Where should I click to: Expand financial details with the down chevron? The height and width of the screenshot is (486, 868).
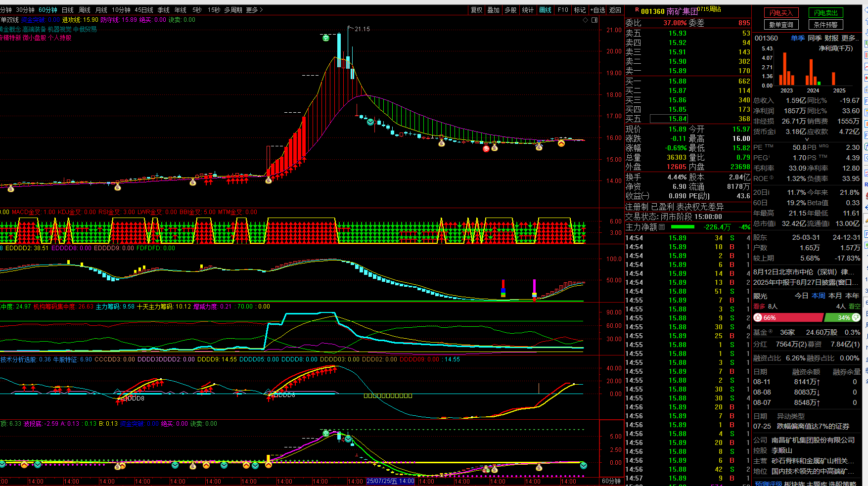[807, 139]
